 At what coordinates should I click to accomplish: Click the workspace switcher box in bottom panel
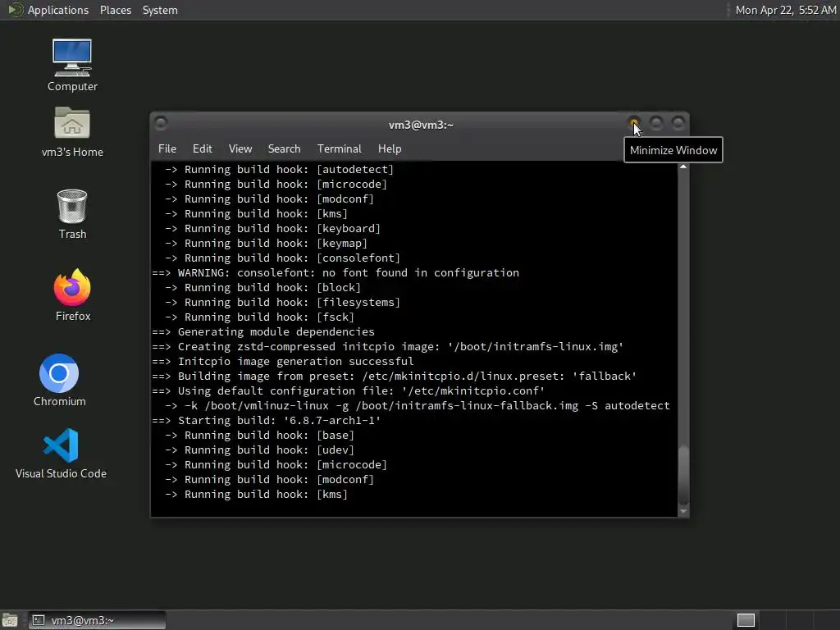click(746, 620)
